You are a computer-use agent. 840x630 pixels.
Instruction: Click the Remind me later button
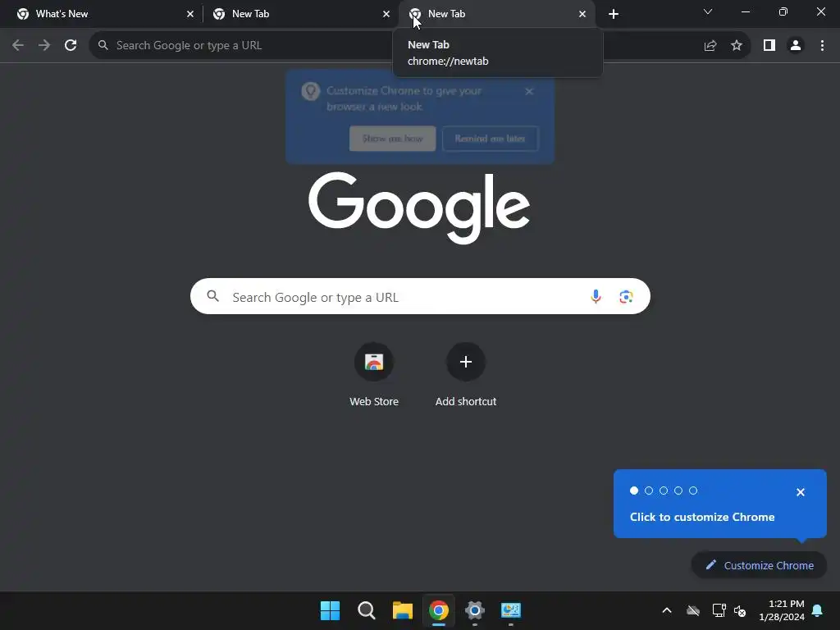pyautogui.click(x=491, y=139)
